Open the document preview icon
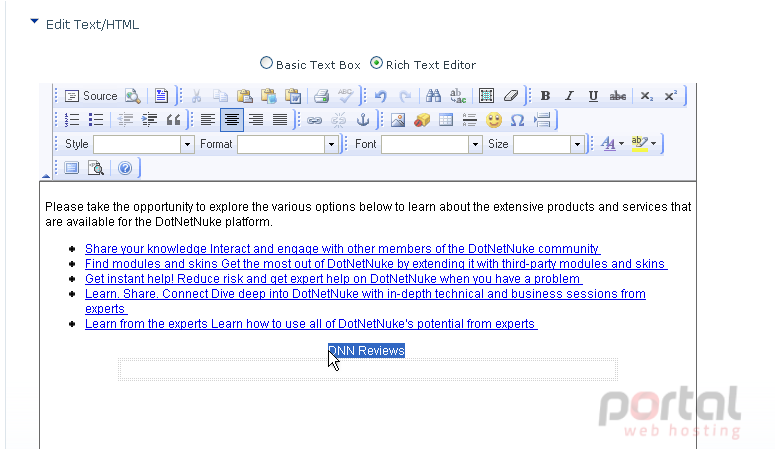Image resolution: width=776 pixels, height=450 pixels. click(x=133, y=96)
